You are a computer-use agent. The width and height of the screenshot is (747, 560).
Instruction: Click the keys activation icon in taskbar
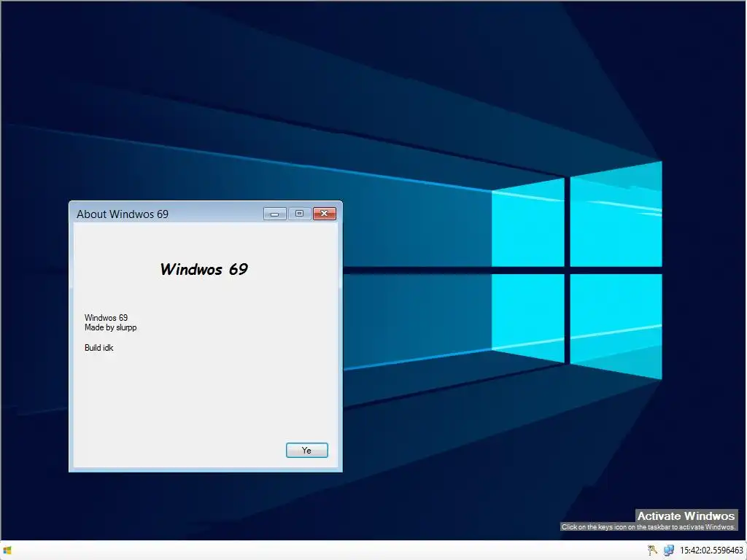pos(652,551)
